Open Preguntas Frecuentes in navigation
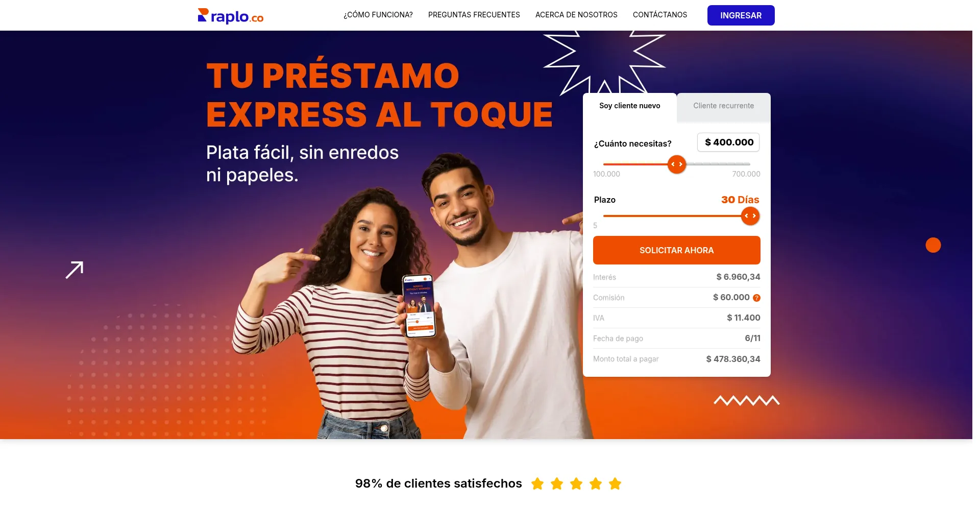This screenshot has height=507, width=980. coord(474,15)
